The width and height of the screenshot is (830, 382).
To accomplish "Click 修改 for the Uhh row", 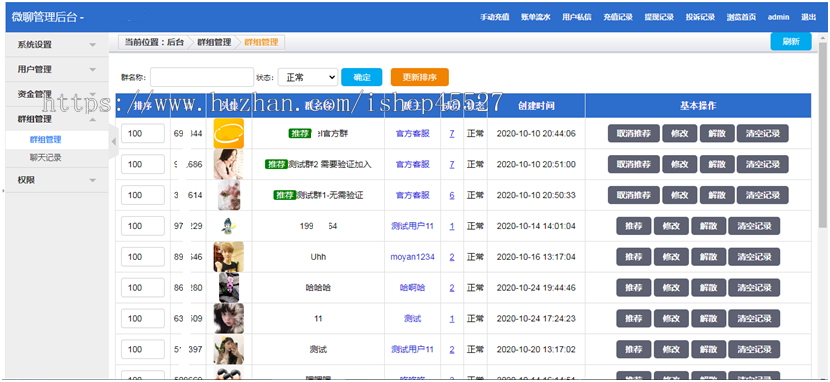I will [671, 257].
